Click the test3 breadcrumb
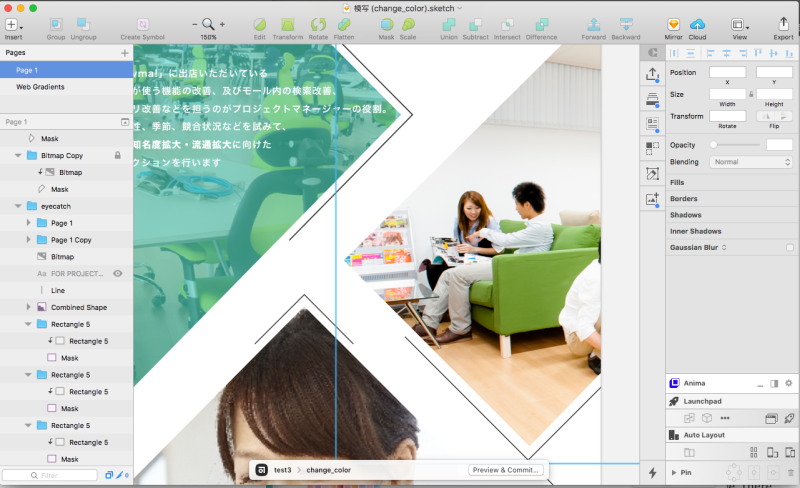This screenshot has width=800, height=488. (x=282, y=470)
